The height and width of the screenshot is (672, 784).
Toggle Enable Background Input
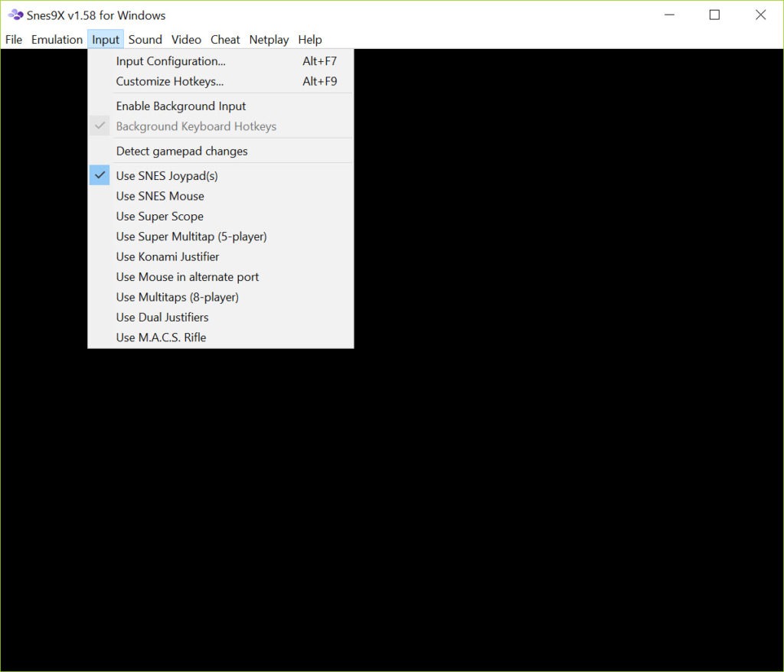[x=220, y=106]
